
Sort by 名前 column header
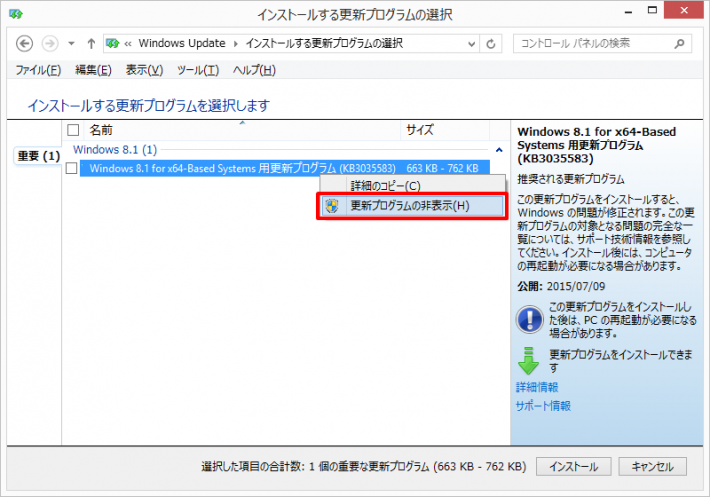coord(242,130)
